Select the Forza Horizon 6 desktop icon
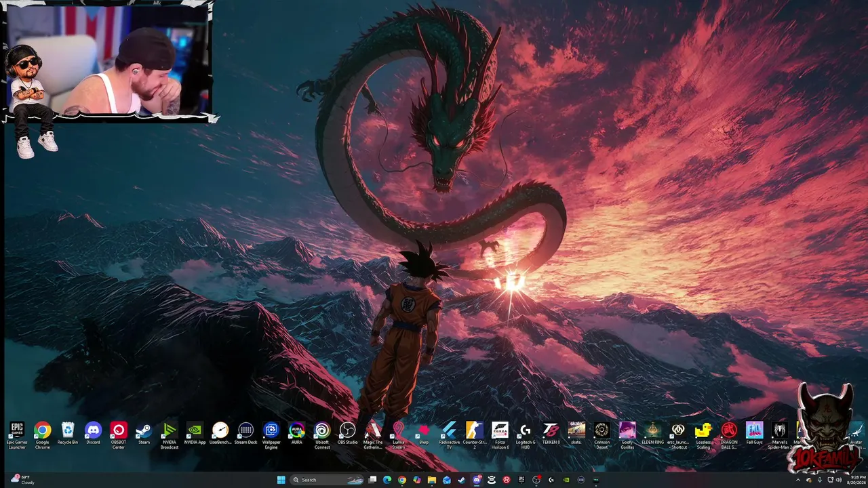Viewport: 868px width, 488px height. 500,434
